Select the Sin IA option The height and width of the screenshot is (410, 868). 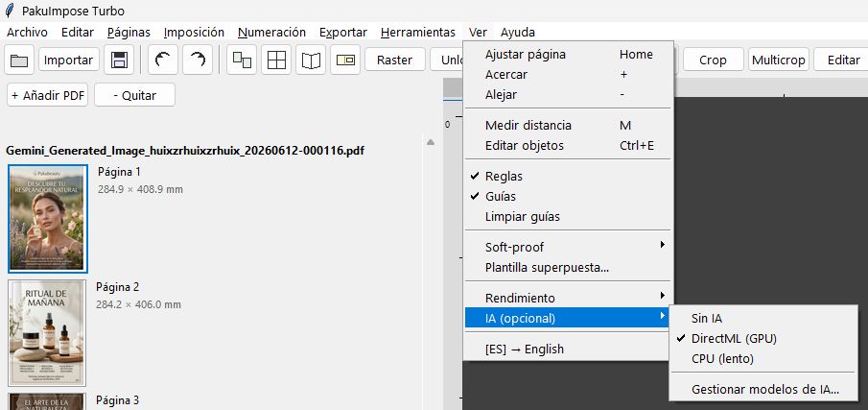tap(762, 318)
